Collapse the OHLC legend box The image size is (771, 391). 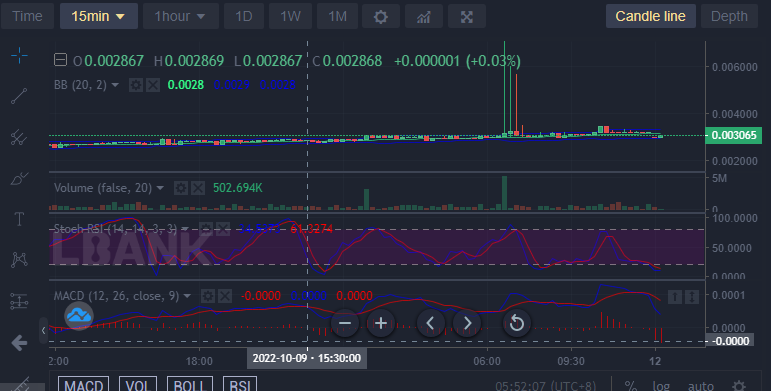(x=60, y=60)
